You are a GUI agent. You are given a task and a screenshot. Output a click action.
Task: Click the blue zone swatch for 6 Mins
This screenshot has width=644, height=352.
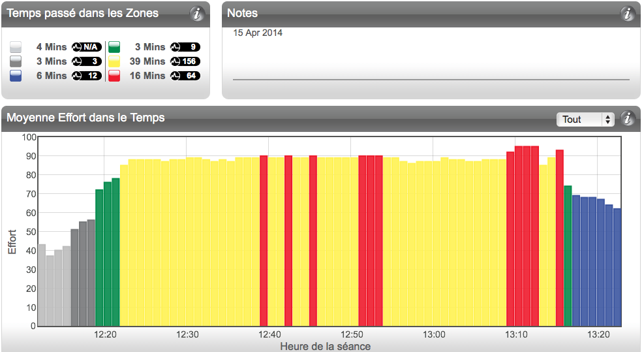tap(16, 76)
